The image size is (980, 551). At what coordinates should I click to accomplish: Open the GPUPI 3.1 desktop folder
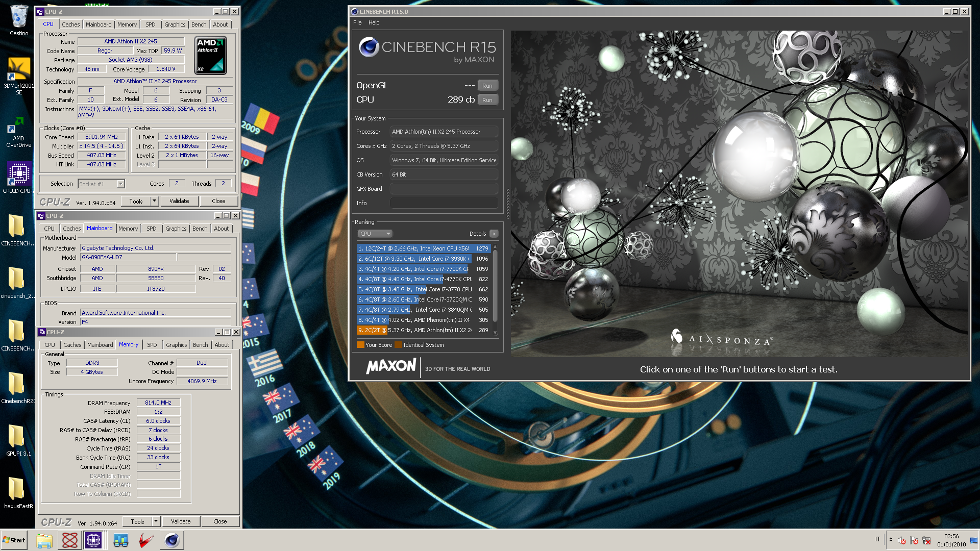coord(18,440)
